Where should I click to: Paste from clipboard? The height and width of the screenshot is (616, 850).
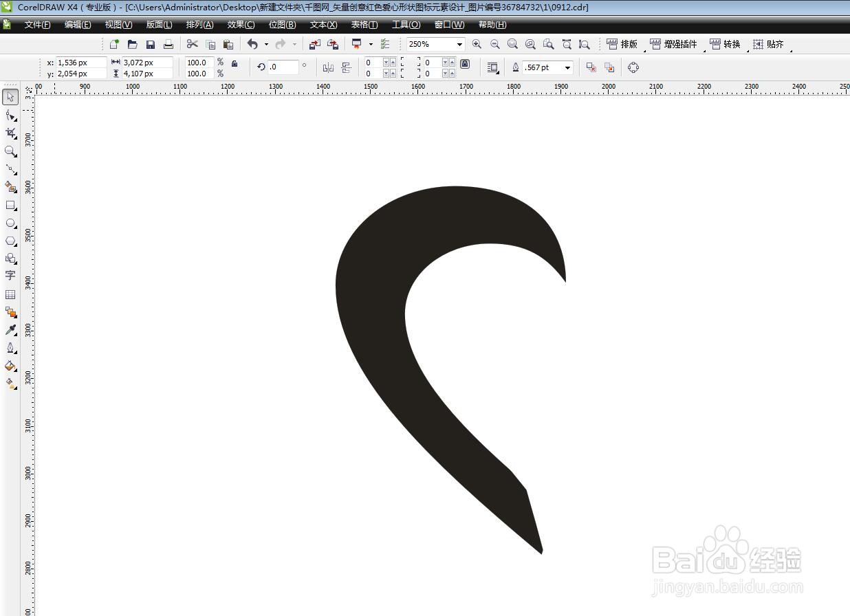pos(228,44)
